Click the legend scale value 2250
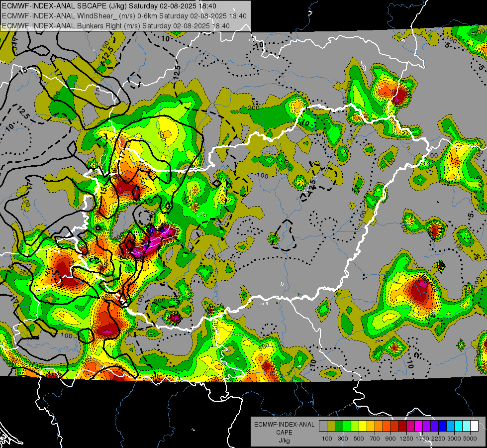 point(439,439)
